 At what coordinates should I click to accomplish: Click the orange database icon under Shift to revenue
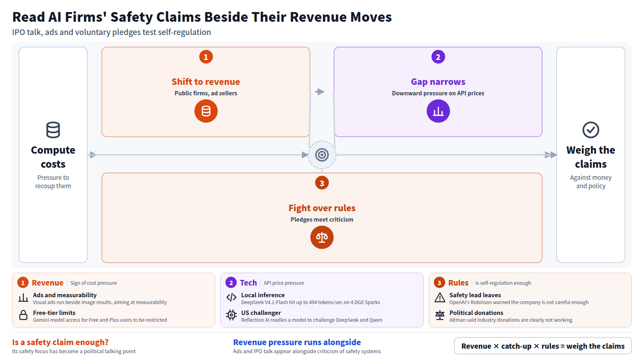coord(206,111)
